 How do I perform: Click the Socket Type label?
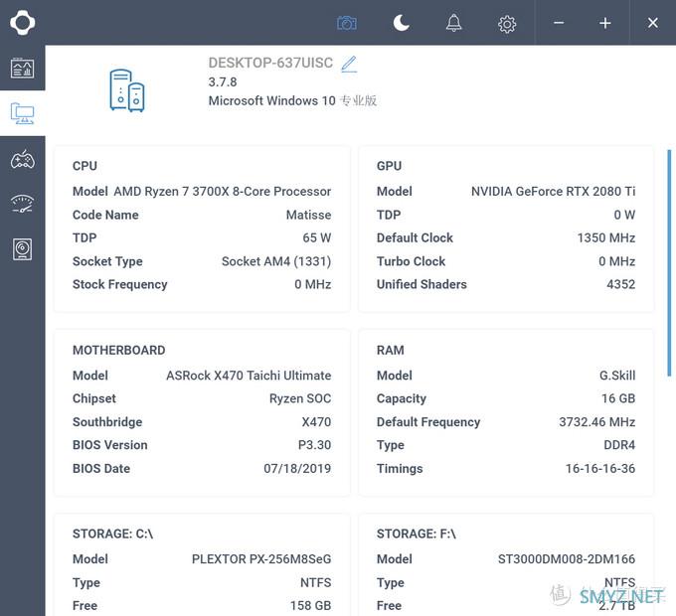click(x=107, y=261)
